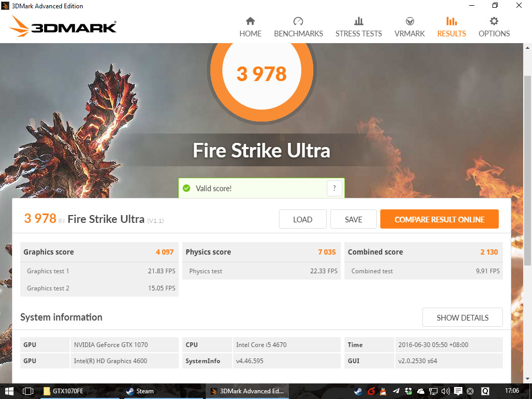
Task: Click the vertical scrollbar thumb
Action: pyautogui.click(x=528, y=170)
